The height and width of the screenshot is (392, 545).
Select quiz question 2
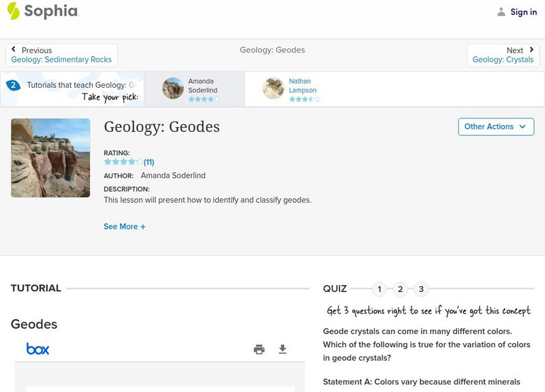tap(401, 289)
